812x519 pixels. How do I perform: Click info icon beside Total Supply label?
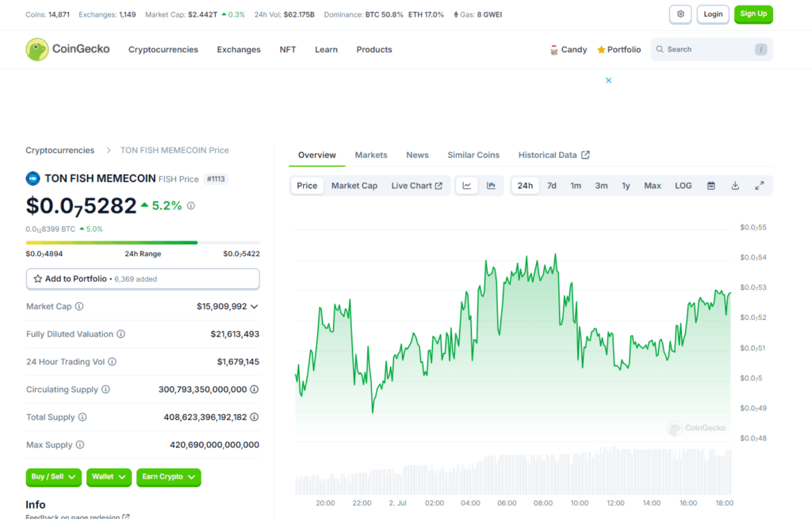pos(82,417)
